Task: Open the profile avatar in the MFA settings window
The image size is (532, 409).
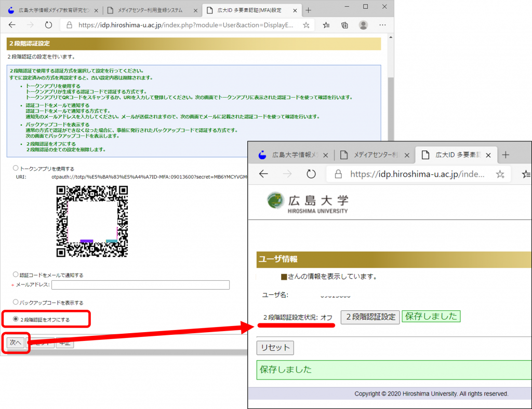Action: 363,25
